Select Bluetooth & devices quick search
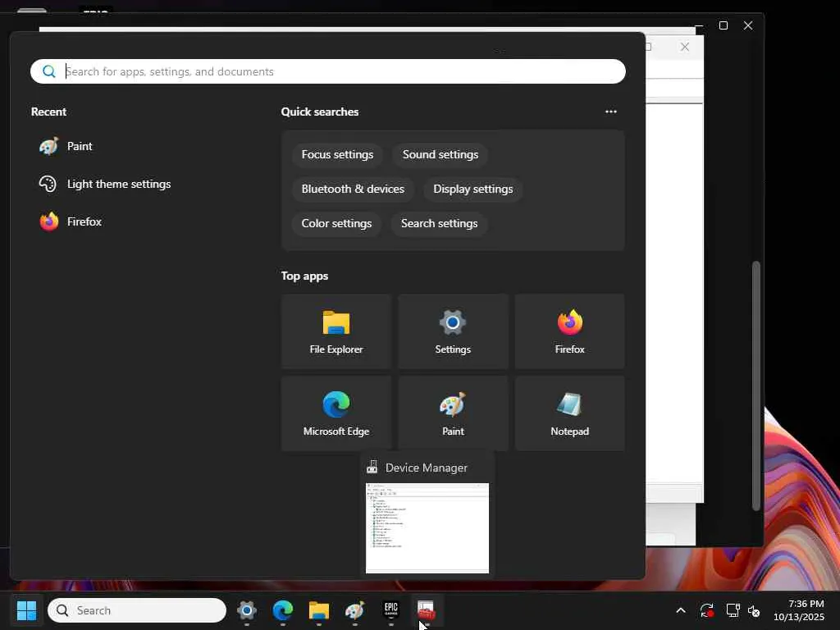The image size is (840, 630). (353, 189)
